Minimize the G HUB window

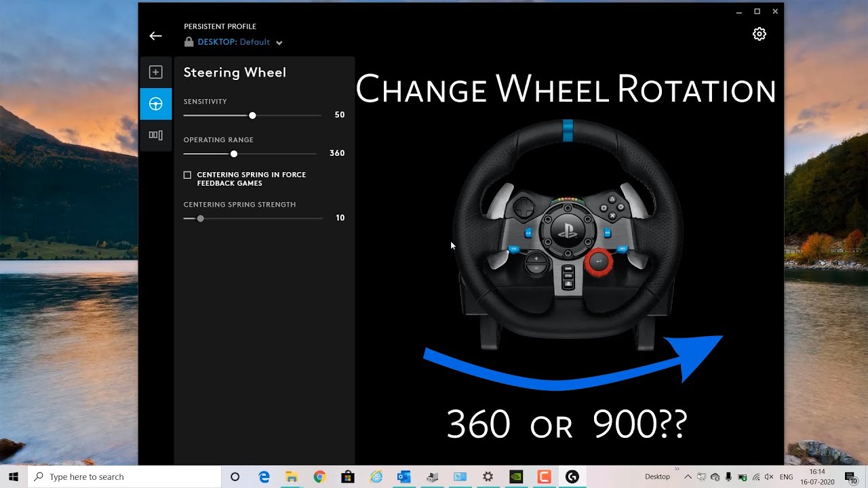(739, 12)
